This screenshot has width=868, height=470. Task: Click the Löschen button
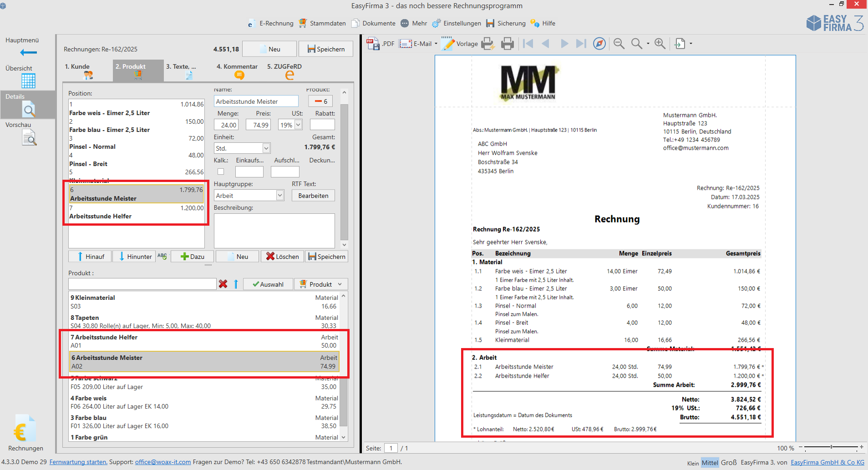(282, 257)
